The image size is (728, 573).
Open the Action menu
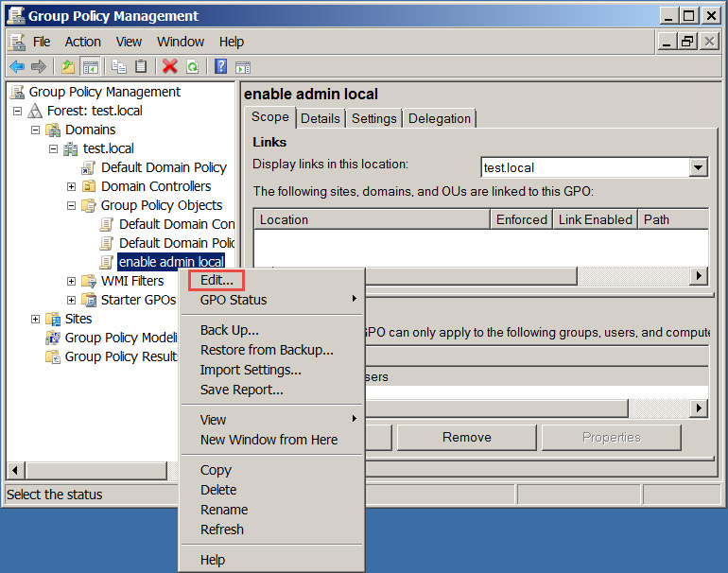tap(82, 42)
